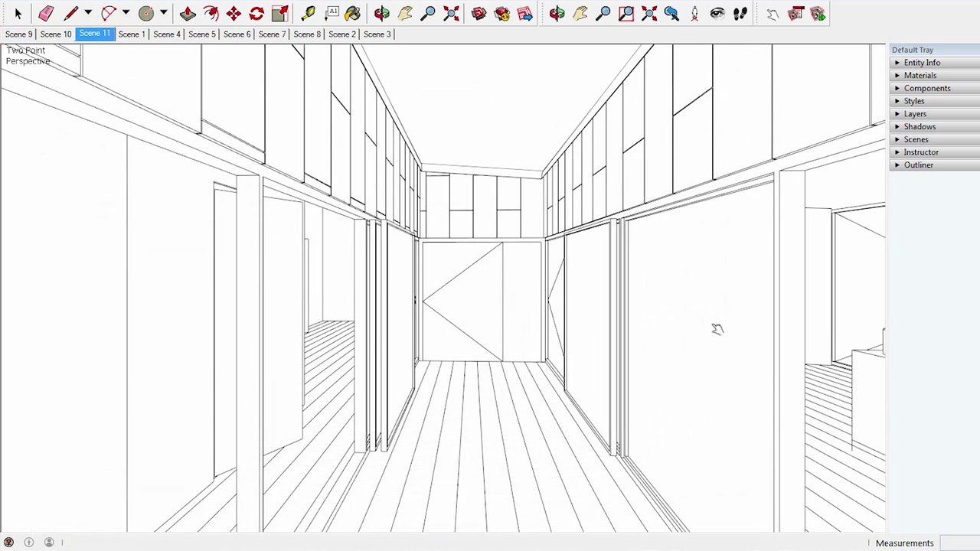Click Orbit tool beside the Paint Bucket
This screenshot has width=980, height=551.
[x=382, y=13]
